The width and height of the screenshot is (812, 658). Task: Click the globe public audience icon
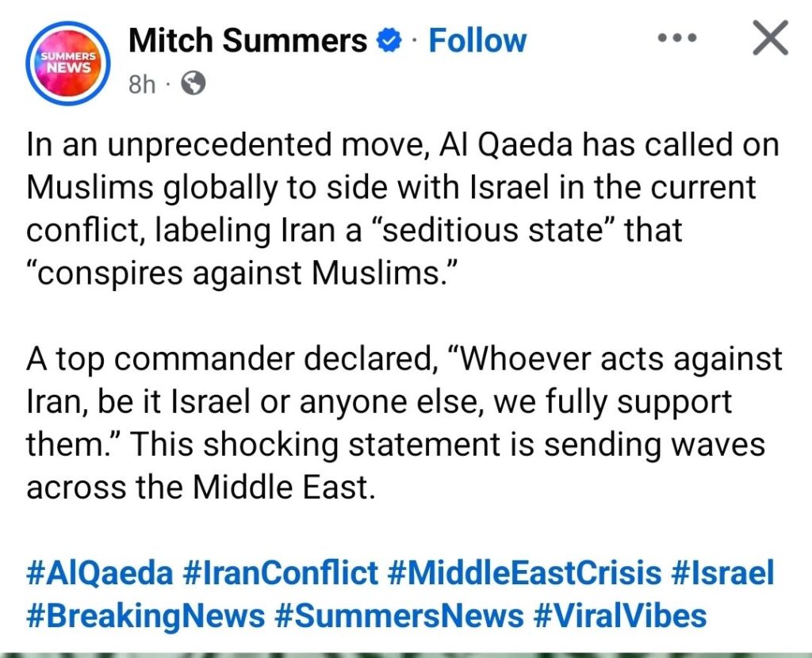point(193,84)
